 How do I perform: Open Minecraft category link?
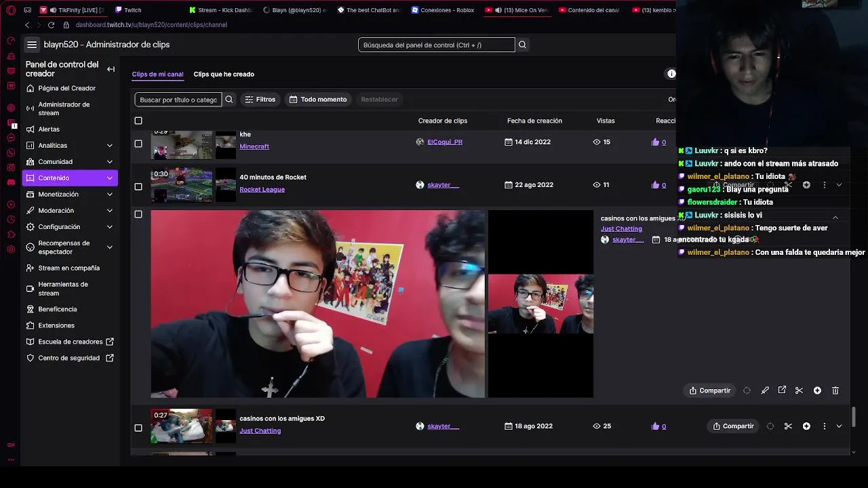[x=254, y=147]
